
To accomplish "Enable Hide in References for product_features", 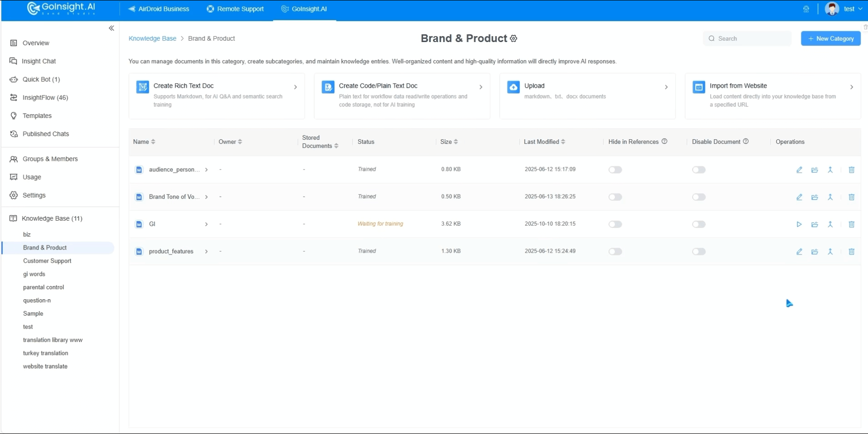I will coord(615,252).
